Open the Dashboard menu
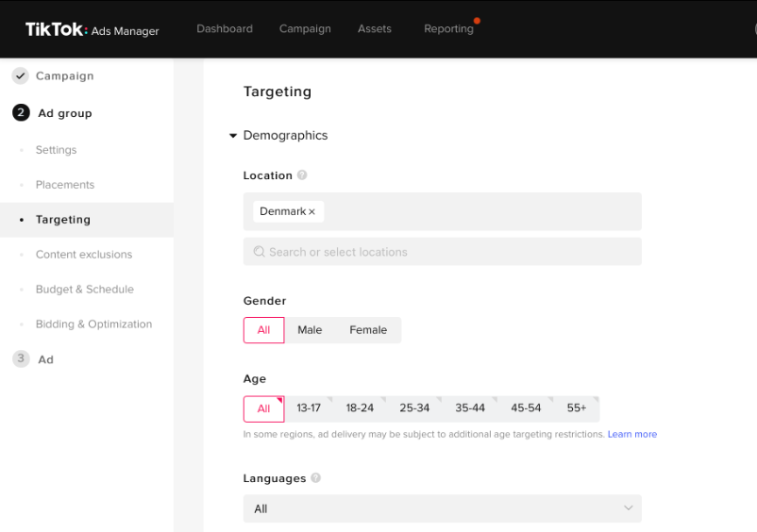 (225, 29)
